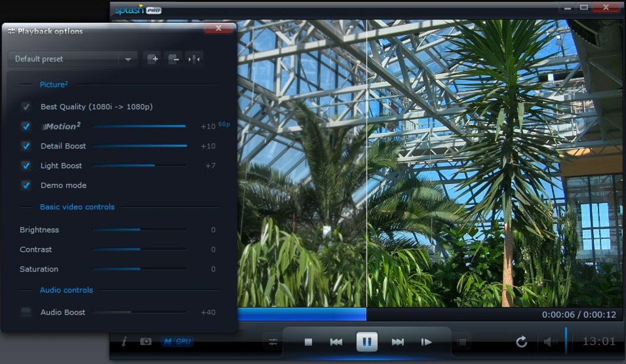Take a snapshot with camera icon
The height and width of the screenshot is (364, 626).
146,342
